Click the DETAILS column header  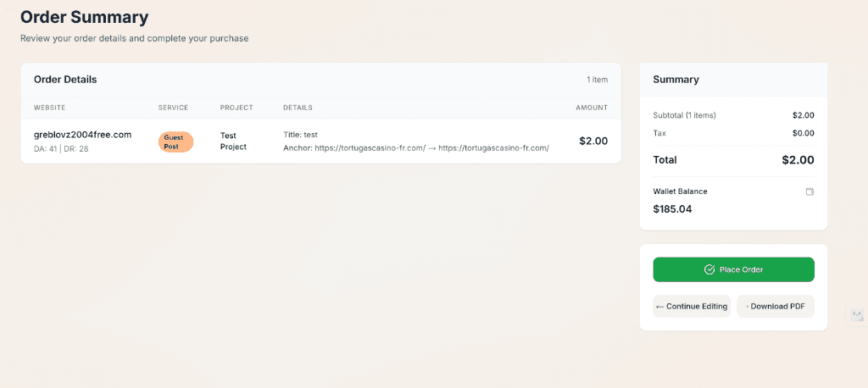click(x=298, y=108)
